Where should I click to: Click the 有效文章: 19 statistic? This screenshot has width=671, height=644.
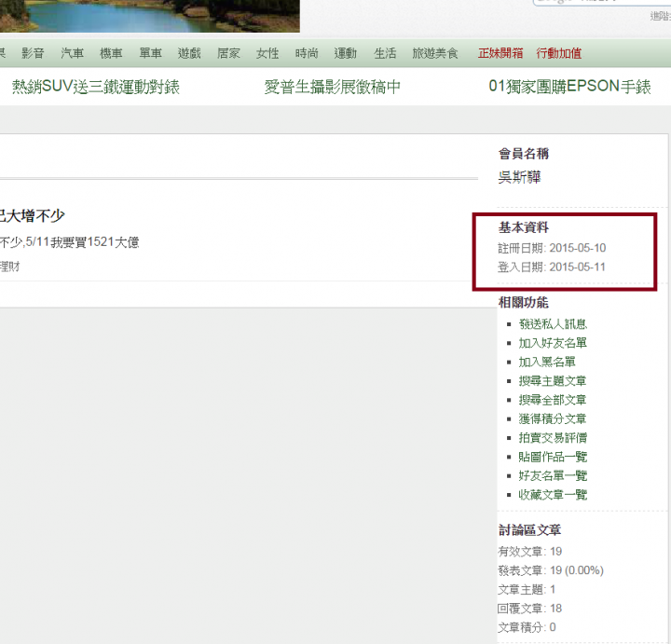coord(529,552)
